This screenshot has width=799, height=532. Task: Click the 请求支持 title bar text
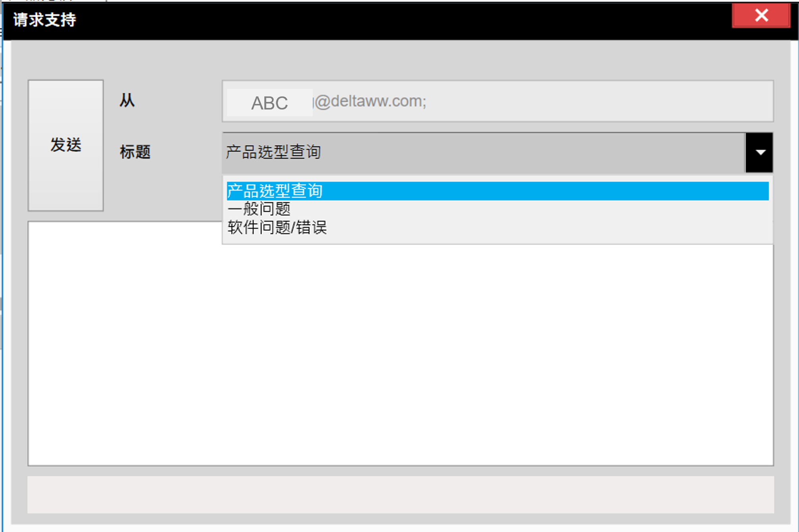coord(44,20)
